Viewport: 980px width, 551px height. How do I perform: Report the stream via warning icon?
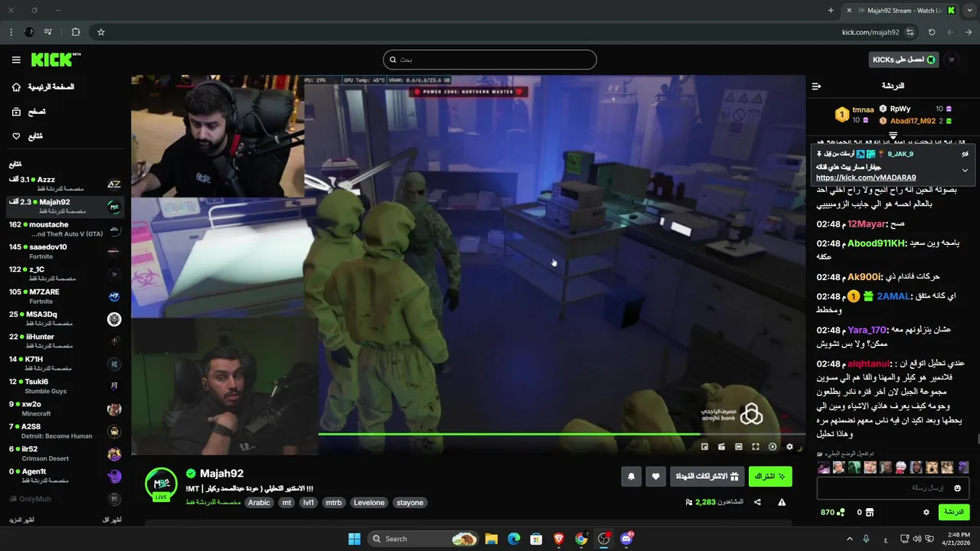tap(782, 502)
